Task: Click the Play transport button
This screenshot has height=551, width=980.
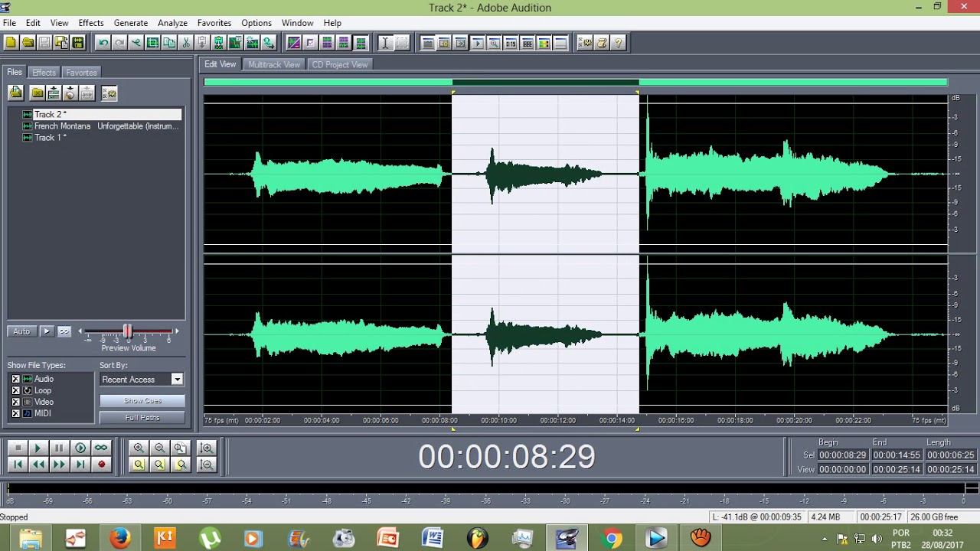Action: 38,448
